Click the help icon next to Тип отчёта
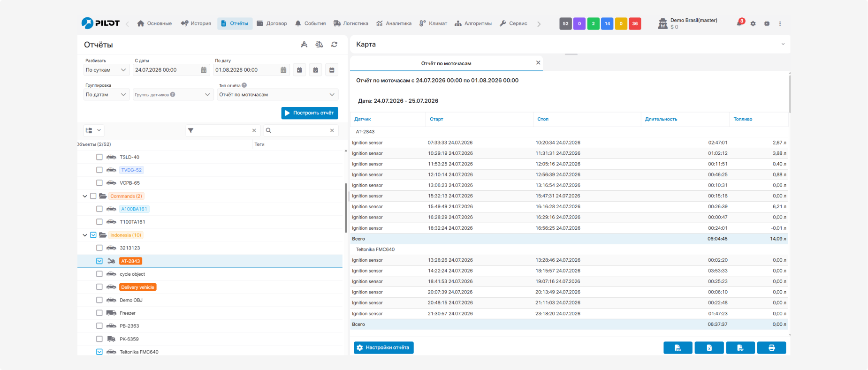868x370 pixels. point(244,85)
